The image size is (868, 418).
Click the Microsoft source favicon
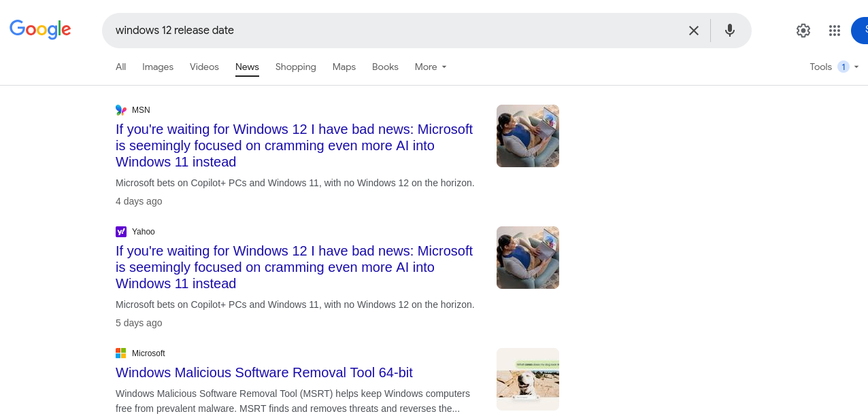tap(121, 353)
